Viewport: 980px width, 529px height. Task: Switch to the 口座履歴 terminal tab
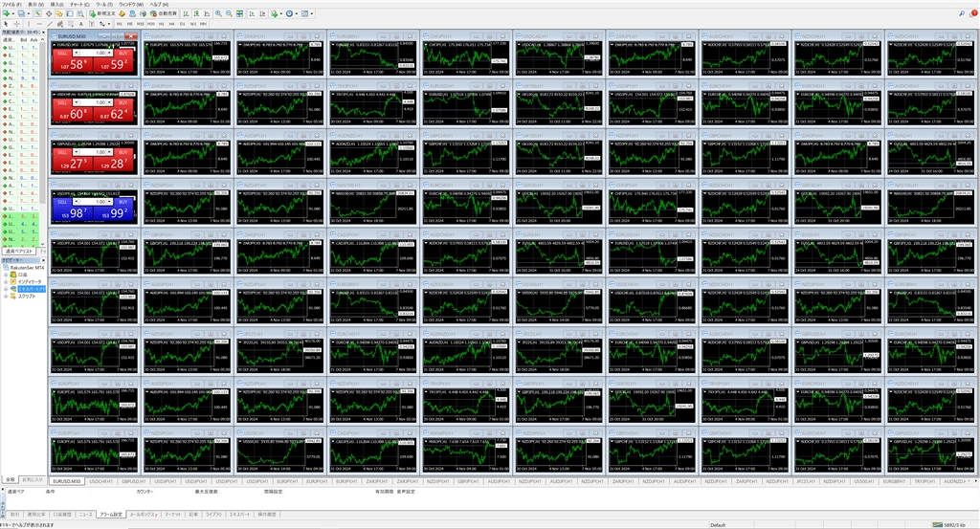(x=62, y=515)
